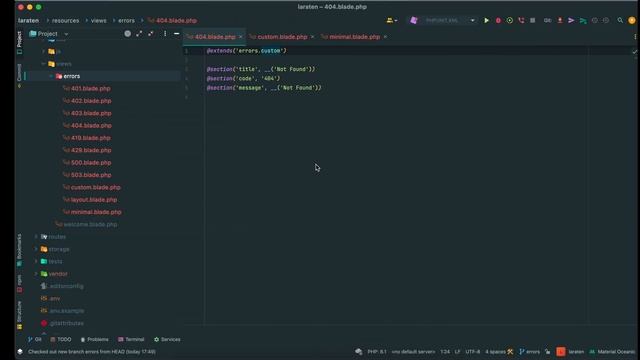Image resolution: width=640 pixels, height=360 pixels.
Task: Close the custom.blade.php tab
Action: [x=313, y=37]
